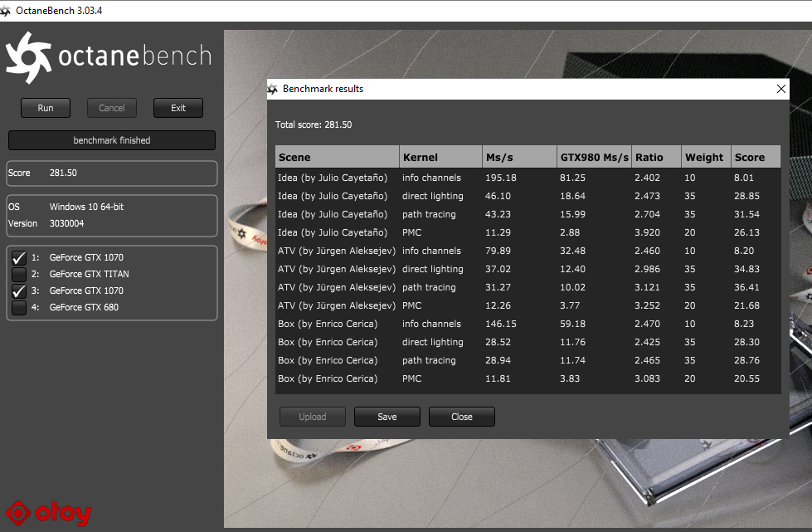This screenshot has height=532, width=812.
Task: Sort by the Ms/s column header
Action: click(519, 157)
